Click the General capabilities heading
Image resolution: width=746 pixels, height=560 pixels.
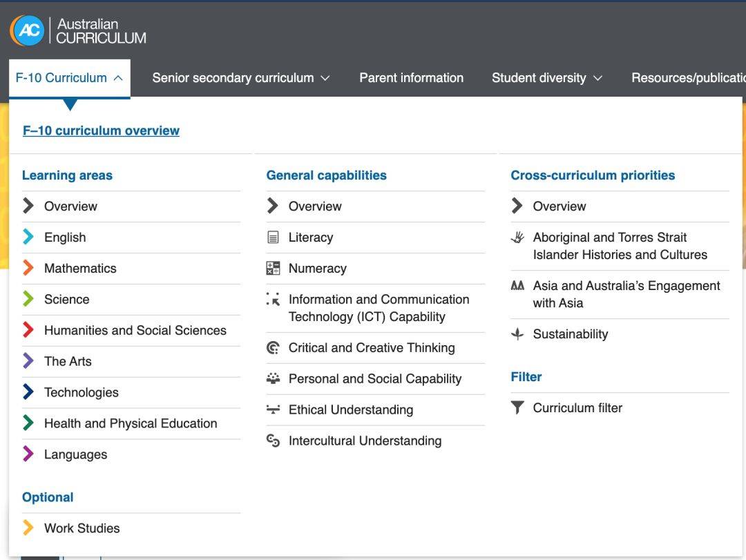point(326,175)
